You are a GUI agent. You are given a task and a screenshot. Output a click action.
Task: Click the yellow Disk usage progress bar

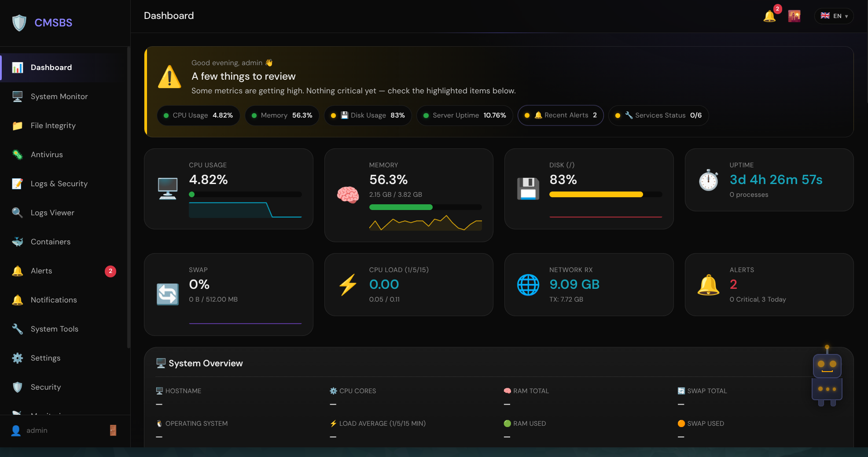[596, 195]
